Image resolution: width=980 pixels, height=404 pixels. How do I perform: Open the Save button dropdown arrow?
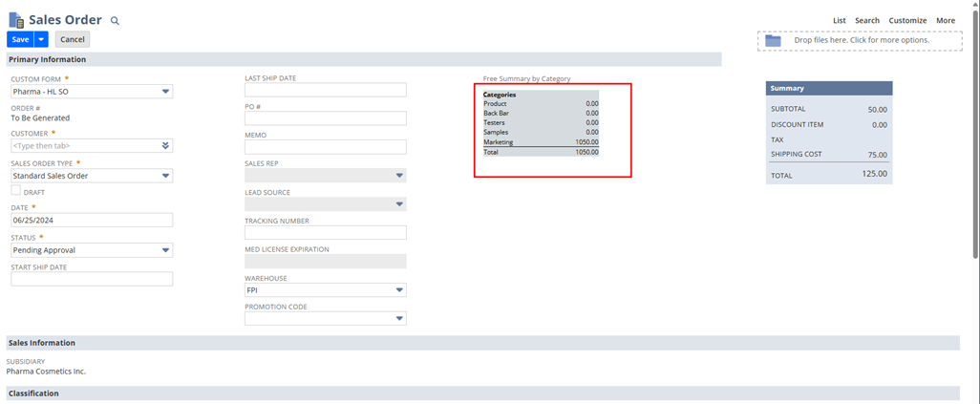41,39
